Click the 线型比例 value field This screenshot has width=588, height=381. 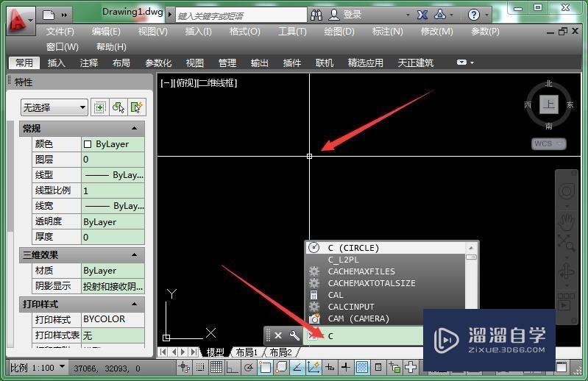113,190
